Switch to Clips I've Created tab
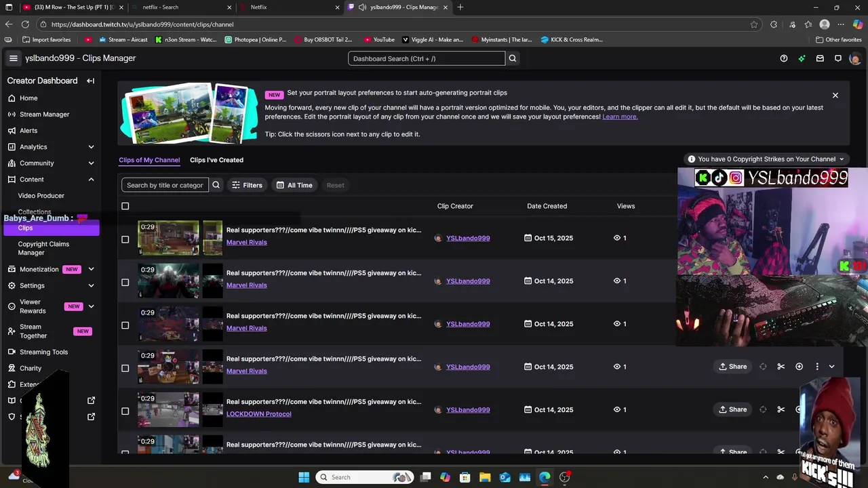This screenshot has width=868, height=488. [216, 160]
